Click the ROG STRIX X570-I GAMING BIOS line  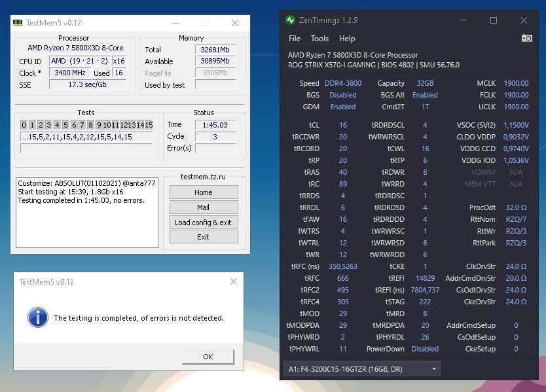[x=374, y=65]
